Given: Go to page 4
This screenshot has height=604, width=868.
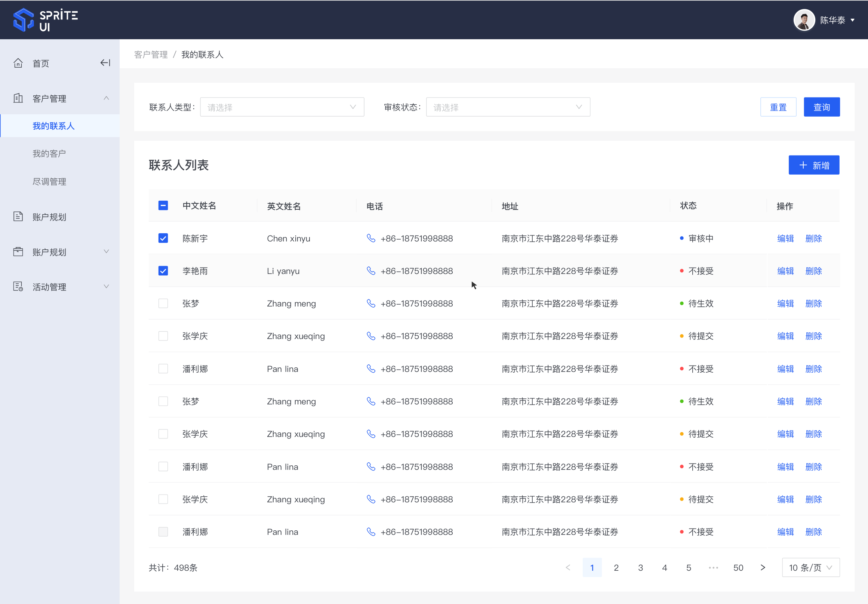Looking at the screenshot, I should pos(664,567).
